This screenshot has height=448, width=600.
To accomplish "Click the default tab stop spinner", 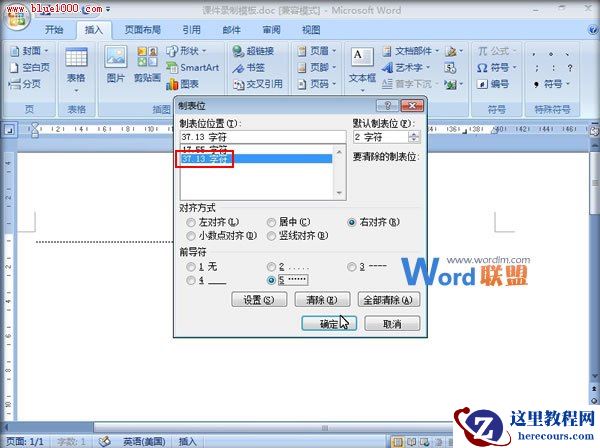I will (414, 137).
